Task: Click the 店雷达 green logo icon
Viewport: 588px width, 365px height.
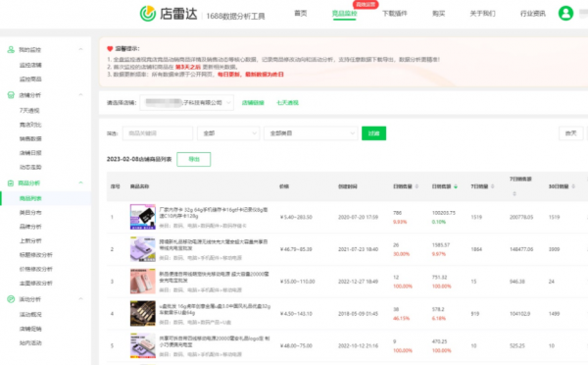Action: tap(148, 14)
